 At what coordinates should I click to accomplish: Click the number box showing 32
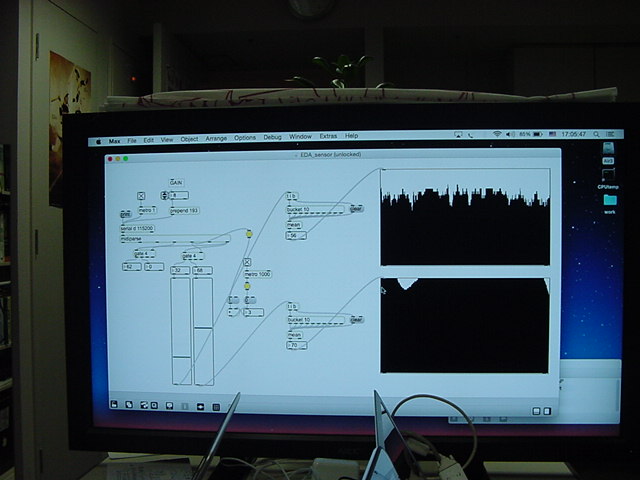[x=180, y=270]
